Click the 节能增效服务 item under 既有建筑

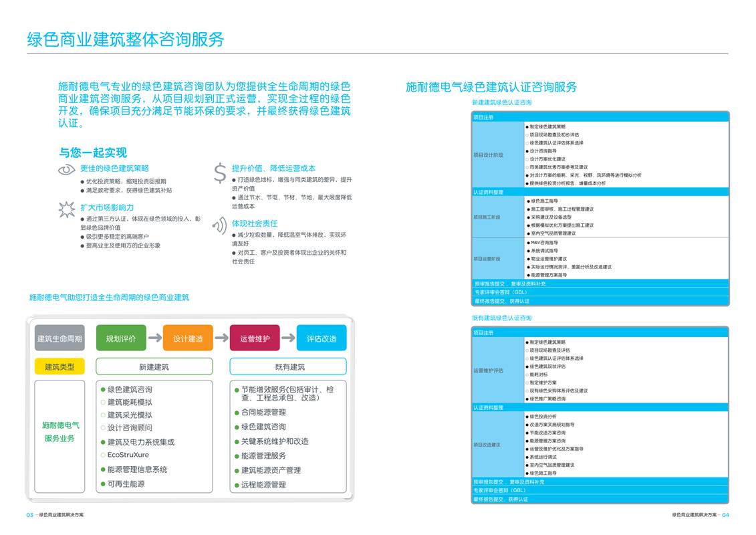pyautogui.click(x=284, y=393)
